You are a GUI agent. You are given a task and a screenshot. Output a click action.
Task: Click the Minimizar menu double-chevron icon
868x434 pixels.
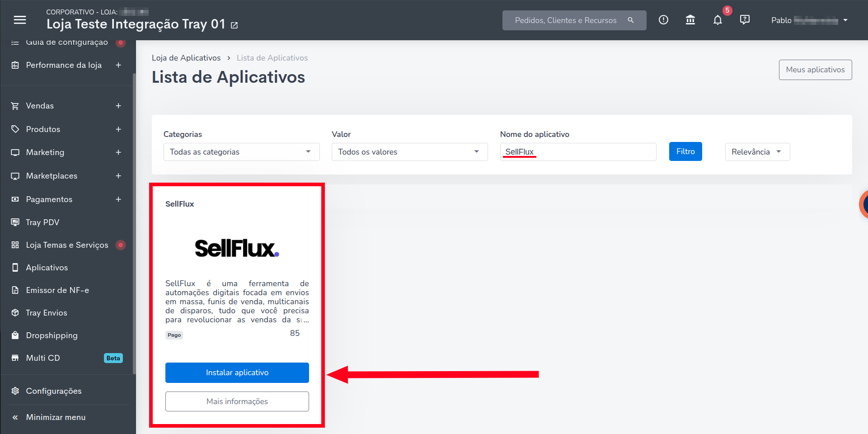15,417
